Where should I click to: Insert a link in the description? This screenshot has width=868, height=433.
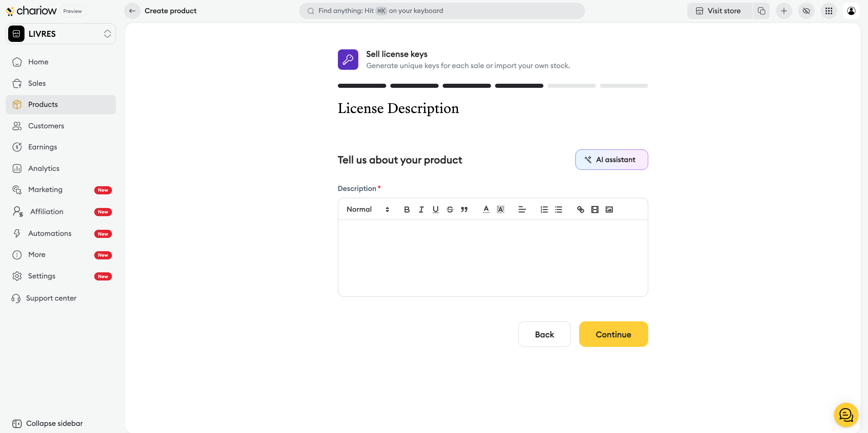pos(580,209)
